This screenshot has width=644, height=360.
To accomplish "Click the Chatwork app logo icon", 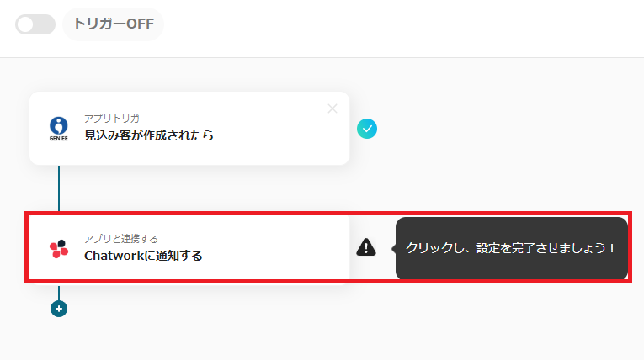I will point(58,248).
